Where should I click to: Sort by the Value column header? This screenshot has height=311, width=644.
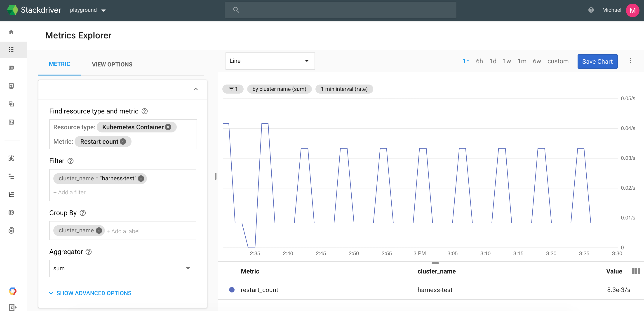(x=614, y=271)
